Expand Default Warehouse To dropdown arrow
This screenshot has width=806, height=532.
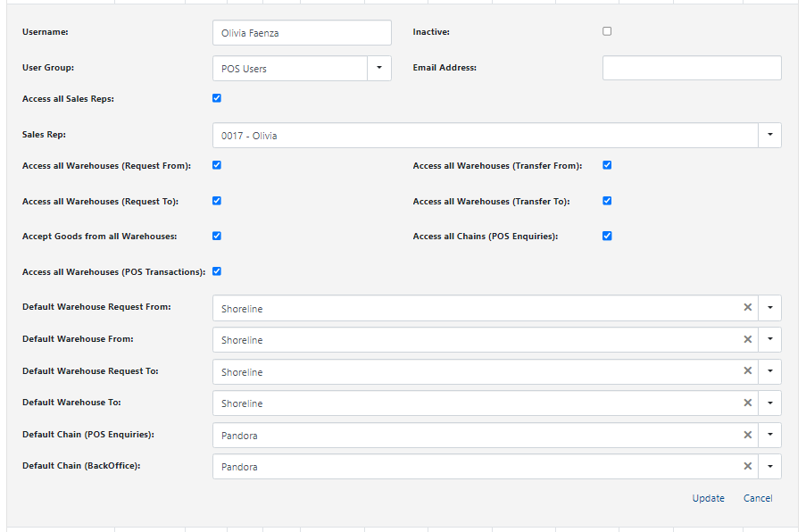[769, 403]
